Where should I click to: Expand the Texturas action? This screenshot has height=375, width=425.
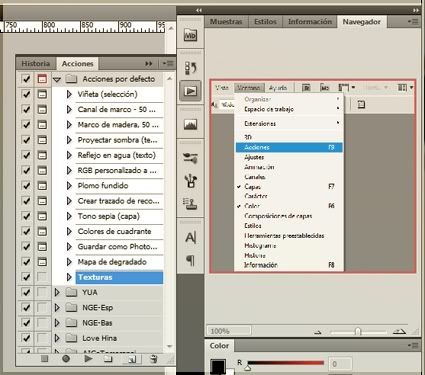69,277
